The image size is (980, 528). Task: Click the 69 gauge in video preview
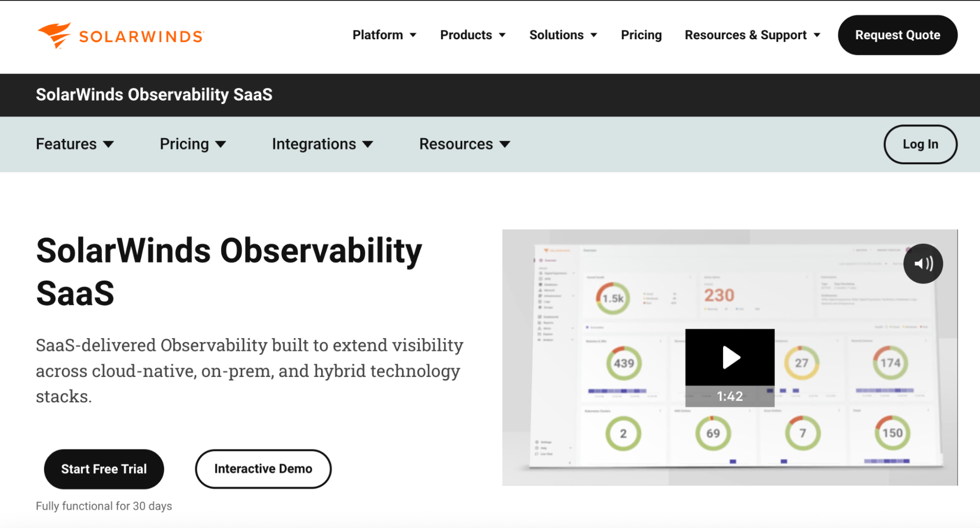click(713, 434)
